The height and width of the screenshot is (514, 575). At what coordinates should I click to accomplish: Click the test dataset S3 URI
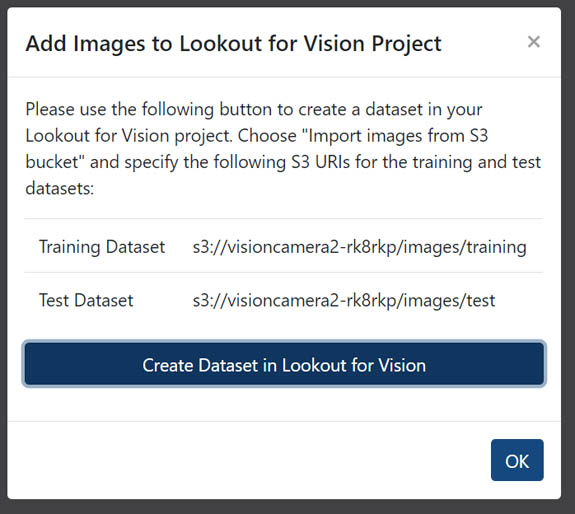click(x=344, y=301)
